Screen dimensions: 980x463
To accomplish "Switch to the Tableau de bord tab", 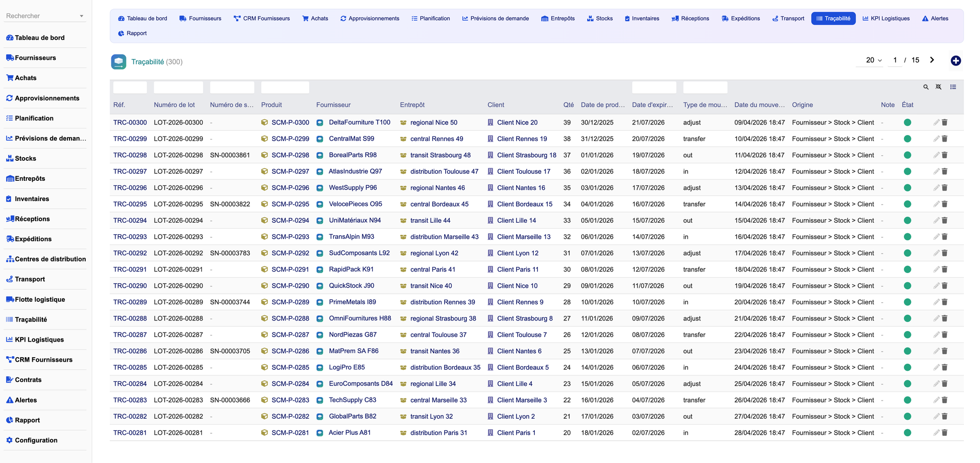I will tap(143, 18).
